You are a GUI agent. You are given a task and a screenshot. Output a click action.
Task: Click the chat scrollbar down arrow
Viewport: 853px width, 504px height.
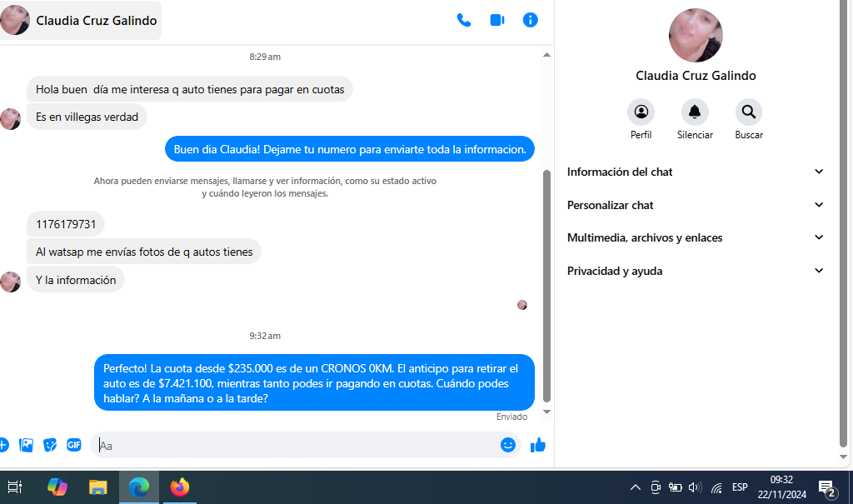pyautogui.click(x=546, y=412)
